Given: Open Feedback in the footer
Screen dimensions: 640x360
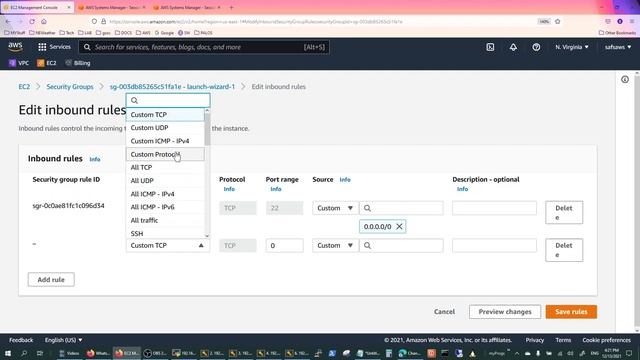Looking at the screenshot, I should pyautogui.click(x=21, y=340).
